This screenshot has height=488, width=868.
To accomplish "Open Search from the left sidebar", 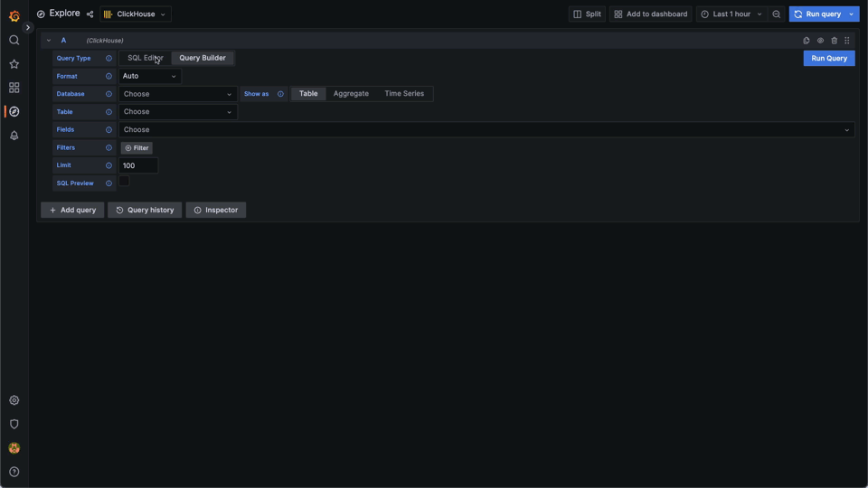I will click(x=14, y=41).
